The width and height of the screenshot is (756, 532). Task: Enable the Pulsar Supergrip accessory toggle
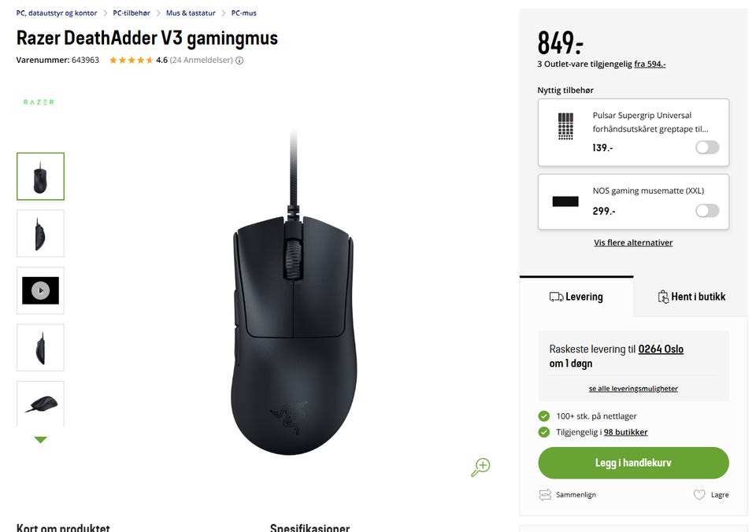click(707, 147)
